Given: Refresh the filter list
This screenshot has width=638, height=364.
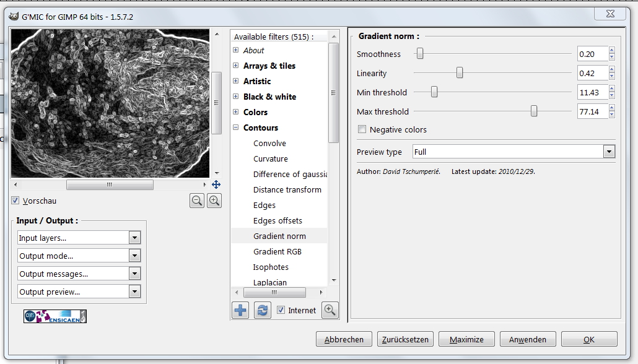Looking at the screenshot, I should point(263,310).
